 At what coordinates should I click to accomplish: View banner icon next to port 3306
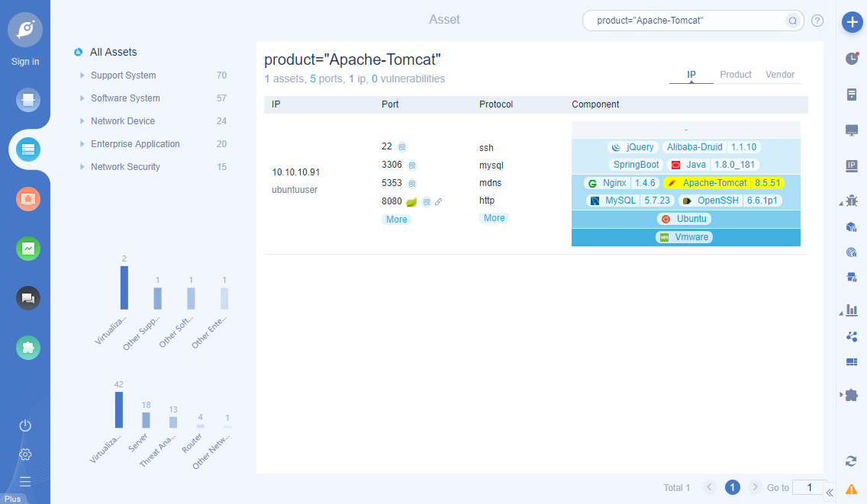[412, 165]
